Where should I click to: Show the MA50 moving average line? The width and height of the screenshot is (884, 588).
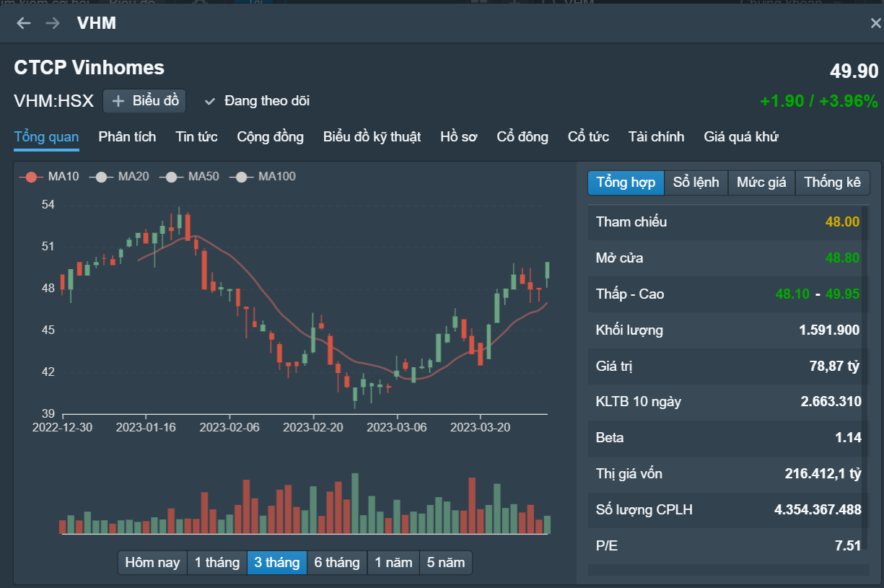[171, 177]
